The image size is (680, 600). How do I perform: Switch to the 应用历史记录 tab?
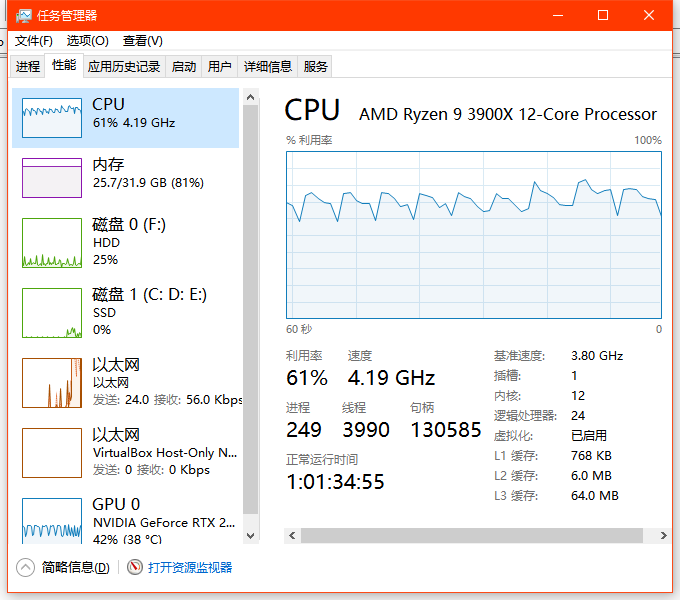tap(124, 67)
